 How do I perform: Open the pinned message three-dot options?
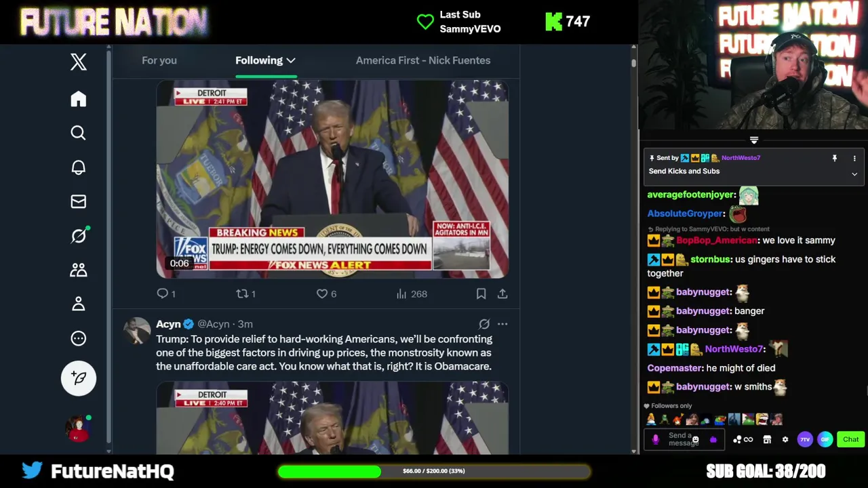pyautogui.click(x=854, y=158)
